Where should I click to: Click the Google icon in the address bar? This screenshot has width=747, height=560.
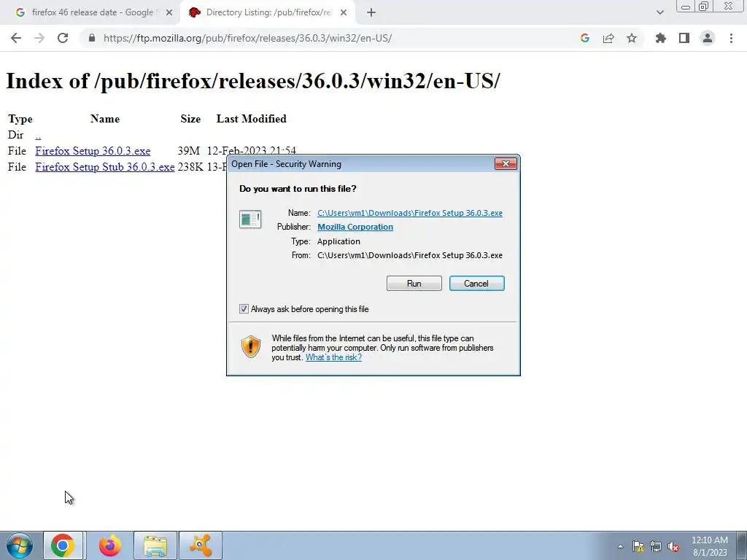point(585,38)
